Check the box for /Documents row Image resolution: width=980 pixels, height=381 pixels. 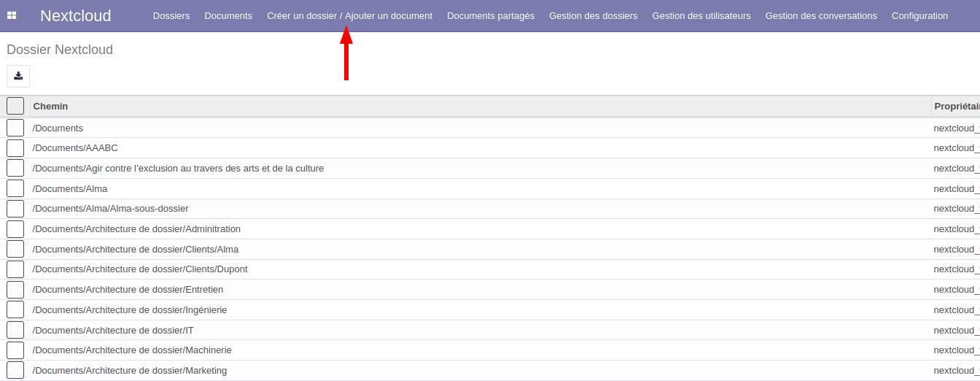15,128
